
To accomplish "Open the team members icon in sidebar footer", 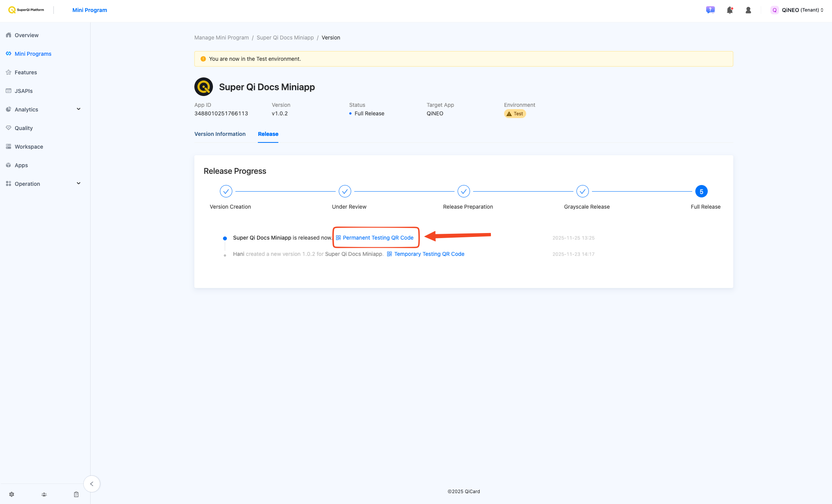I will coord(44,494).
